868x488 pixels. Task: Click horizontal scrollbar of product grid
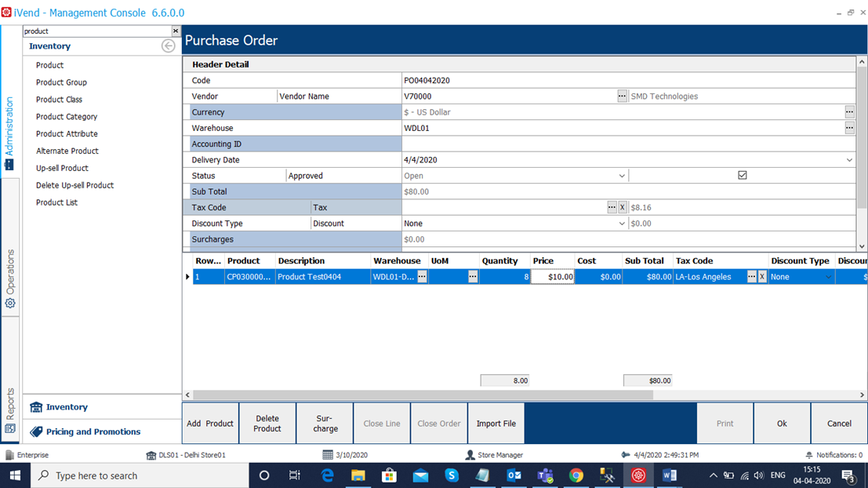point(423,395)
